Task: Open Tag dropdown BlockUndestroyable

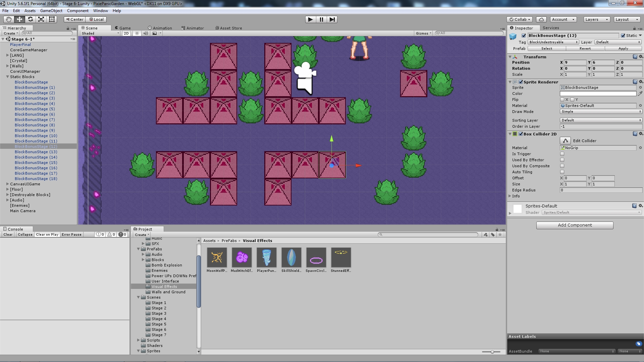Action: tap(553, 42)
